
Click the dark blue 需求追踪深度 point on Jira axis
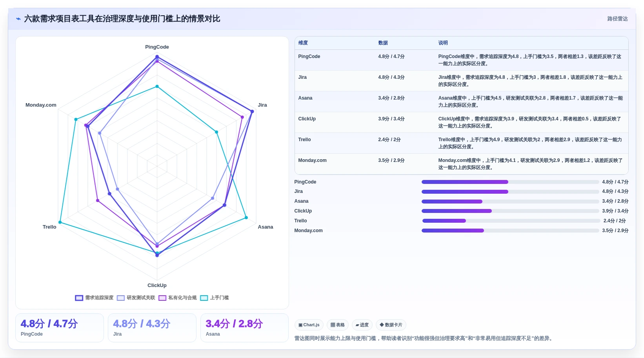252,111
